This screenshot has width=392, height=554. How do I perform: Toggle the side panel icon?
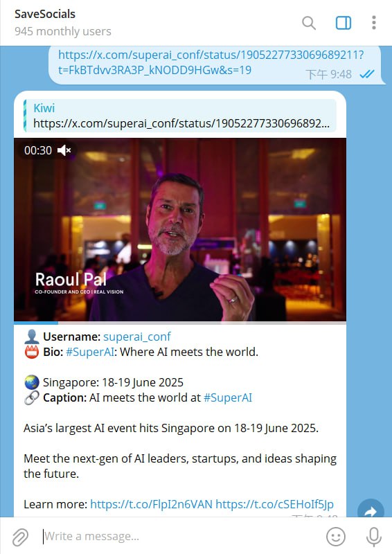pos(344,23)
